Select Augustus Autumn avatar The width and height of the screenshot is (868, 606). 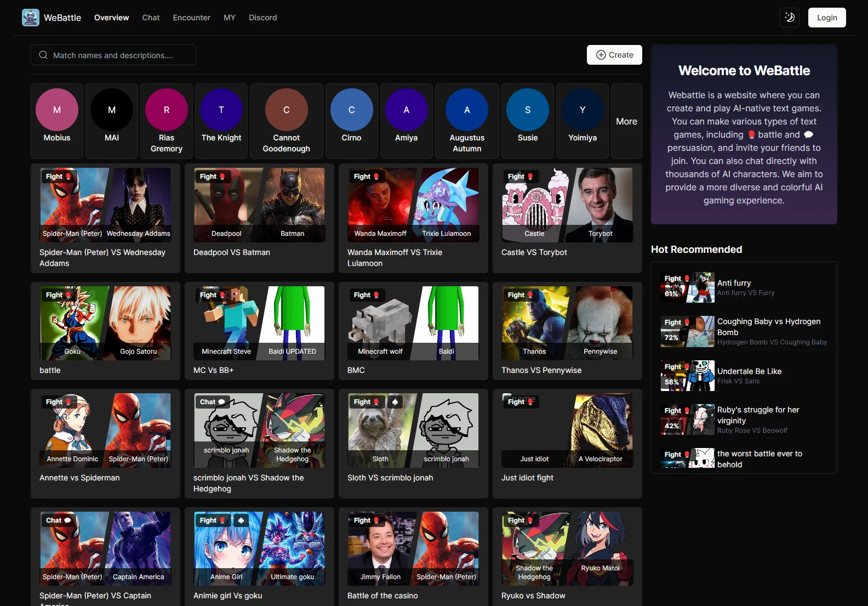467,110
